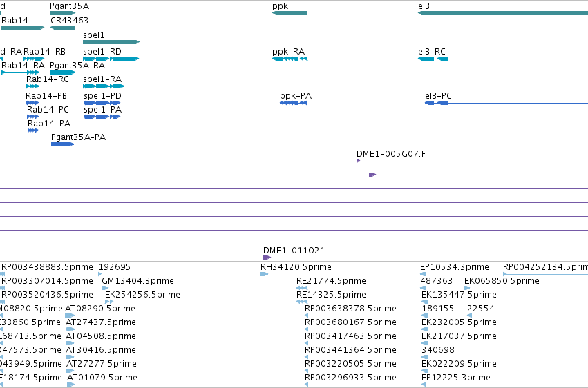Click the 192695 feature label
The image size is (588, 388).
115,267
